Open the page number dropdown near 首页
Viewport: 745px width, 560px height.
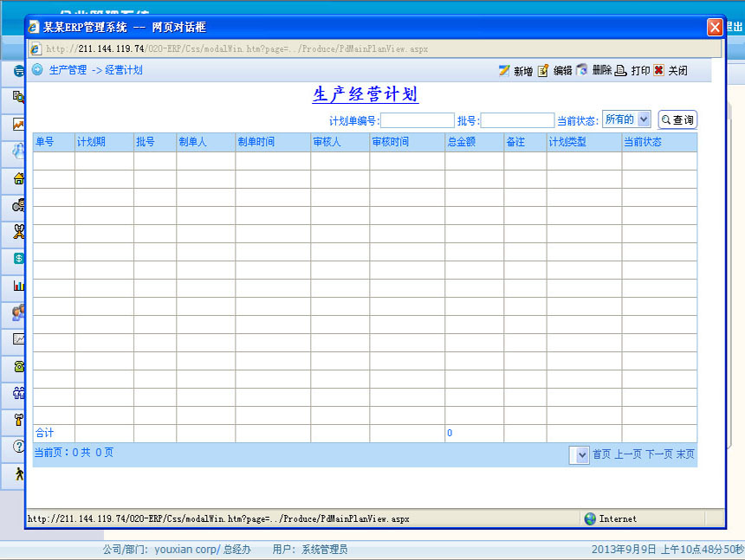(579, 454)
